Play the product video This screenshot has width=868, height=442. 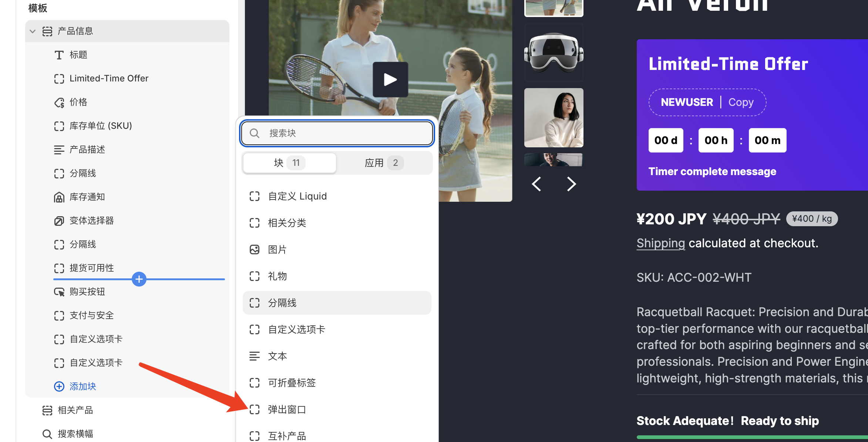[x=390, y=80]
